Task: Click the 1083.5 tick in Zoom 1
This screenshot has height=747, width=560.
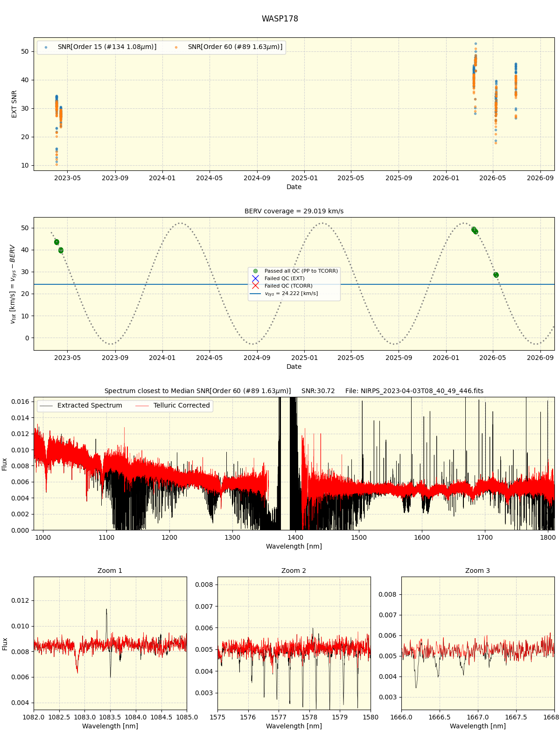Action: (110, 717)
